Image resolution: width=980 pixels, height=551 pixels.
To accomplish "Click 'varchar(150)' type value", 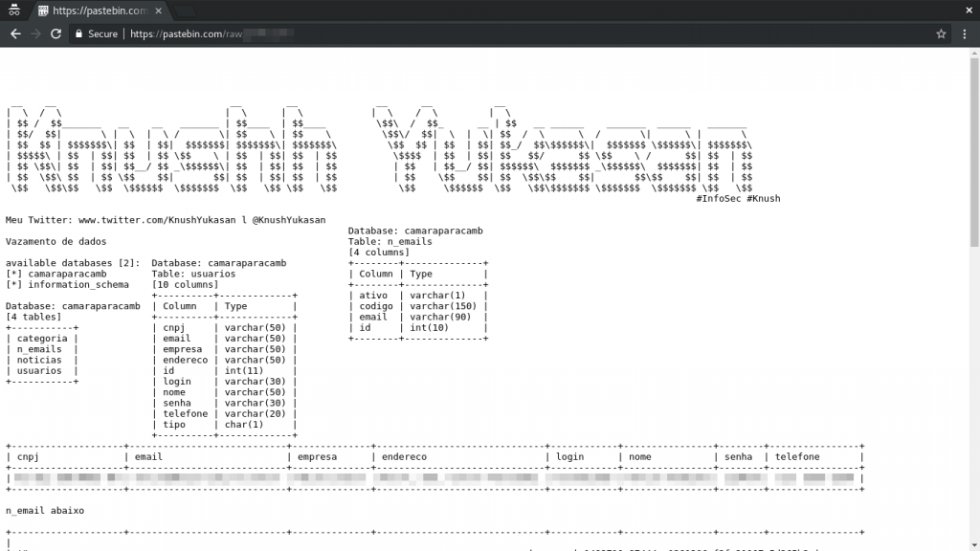I will tap(443, 306).
